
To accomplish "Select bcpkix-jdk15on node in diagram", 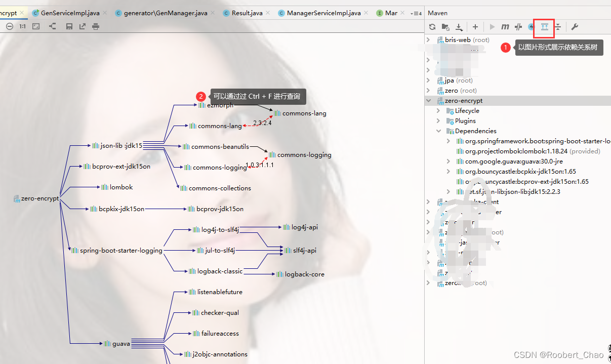I will [x=117, y=209].
